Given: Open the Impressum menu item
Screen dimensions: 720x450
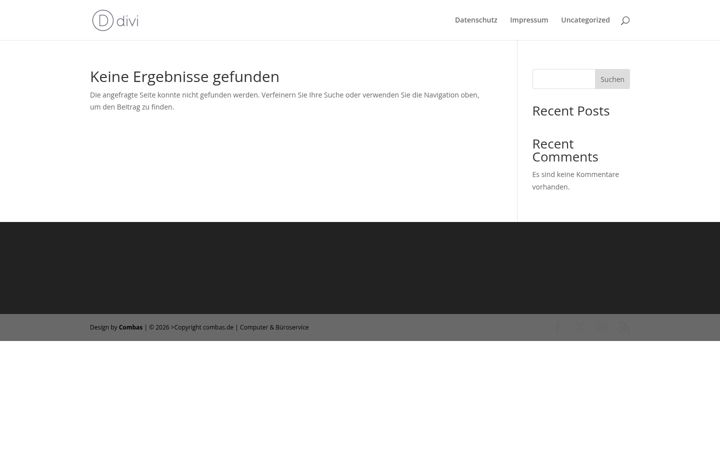Looking at the screenshot, I should 529,20.
